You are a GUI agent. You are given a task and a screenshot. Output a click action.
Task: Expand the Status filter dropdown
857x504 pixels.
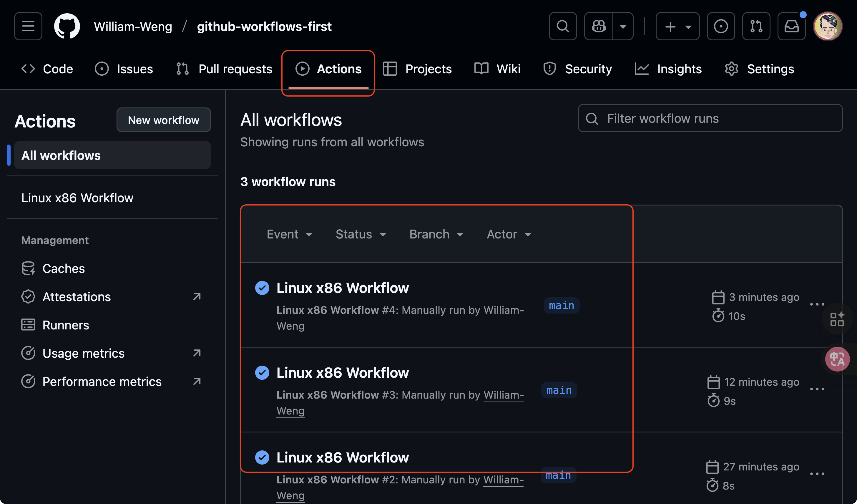361,234
